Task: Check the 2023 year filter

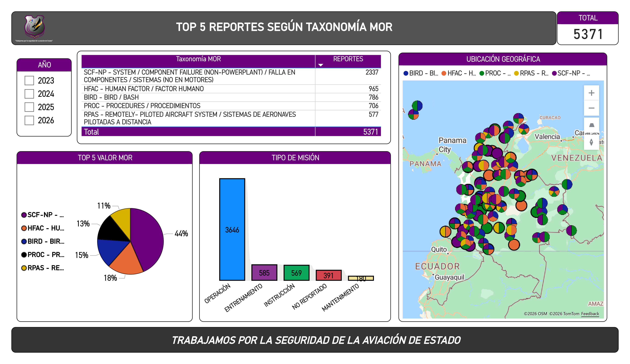Action: [x=29, y=80]
